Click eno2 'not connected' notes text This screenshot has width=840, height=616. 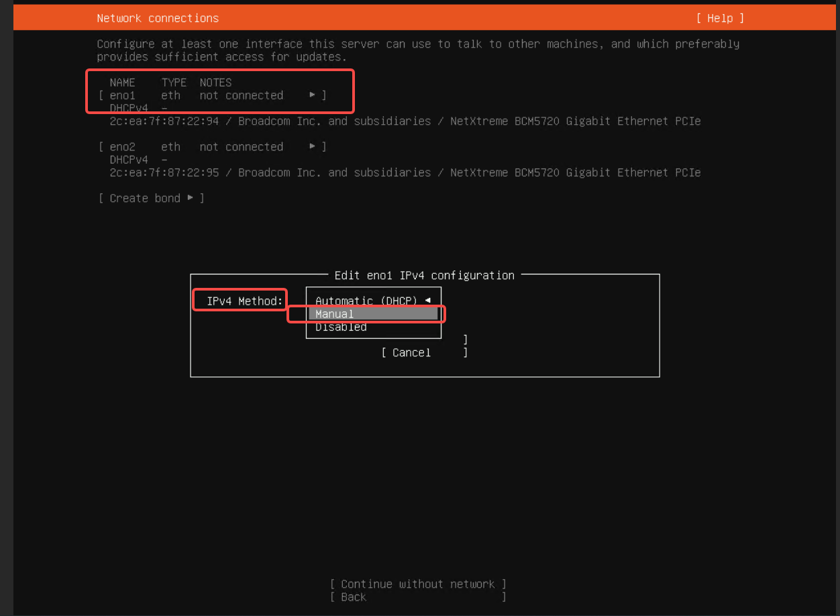pos(242,146)
